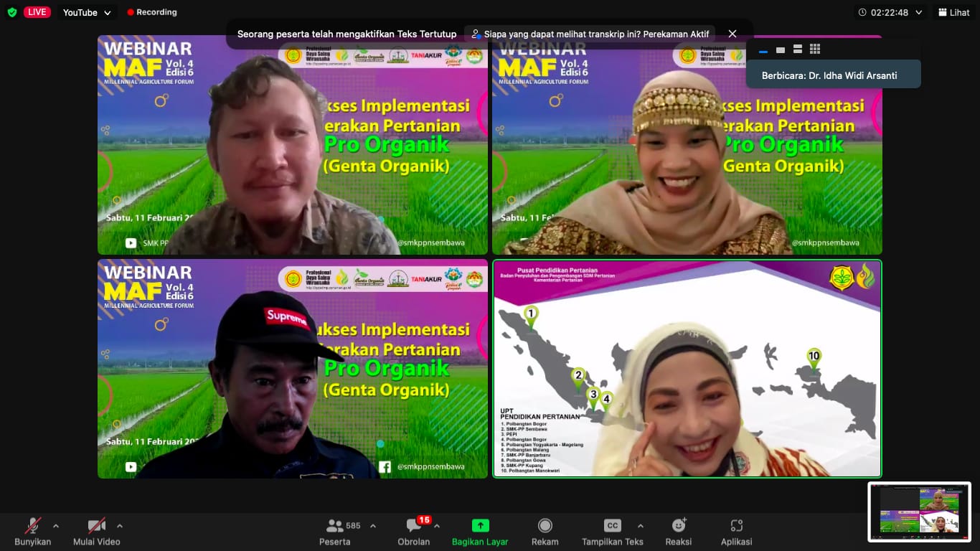
Task: Open the Lihat view menu
Action: [x=953, y=12]
